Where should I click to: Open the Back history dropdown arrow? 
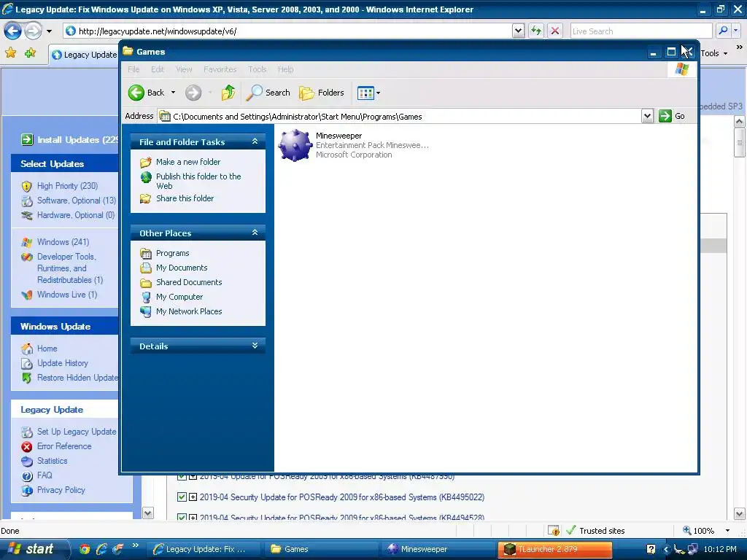click(173, 93)
